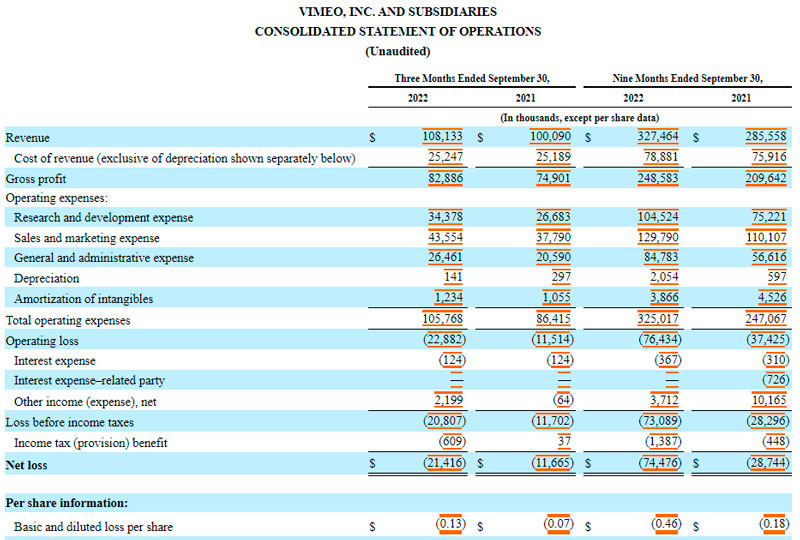Select Income tax value (609)

[452, 441]
